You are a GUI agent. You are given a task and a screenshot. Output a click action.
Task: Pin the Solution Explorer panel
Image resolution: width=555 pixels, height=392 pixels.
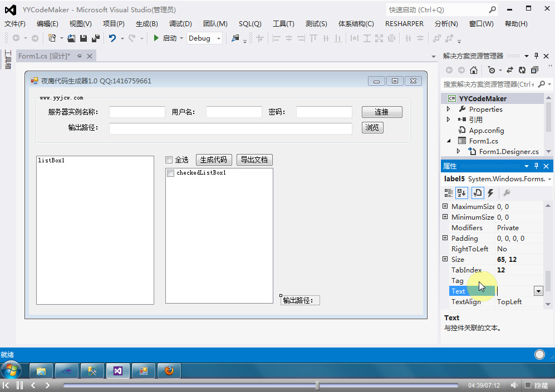point(536,56)
